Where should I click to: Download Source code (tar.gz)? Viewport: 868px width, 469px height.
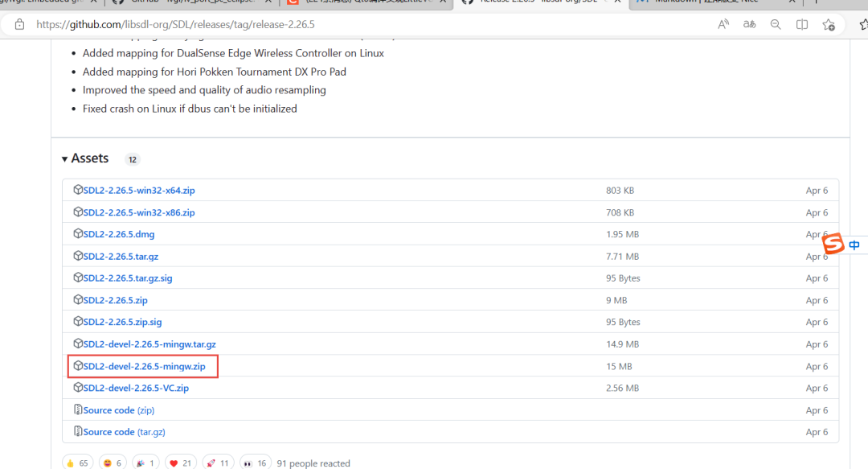[x=124, y=431]
